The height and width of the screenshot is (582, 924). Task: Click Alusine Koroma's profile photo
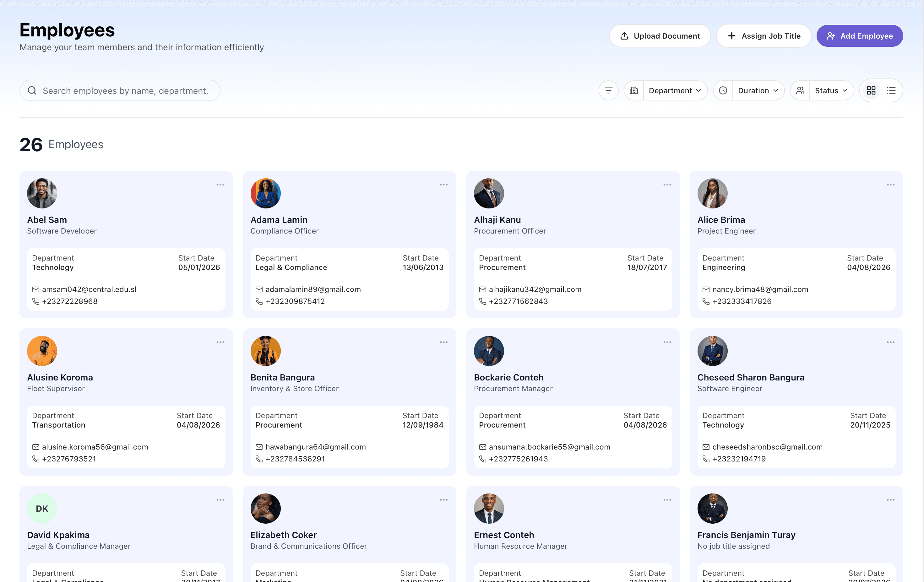pyautogui.click(x=42, y=351)
